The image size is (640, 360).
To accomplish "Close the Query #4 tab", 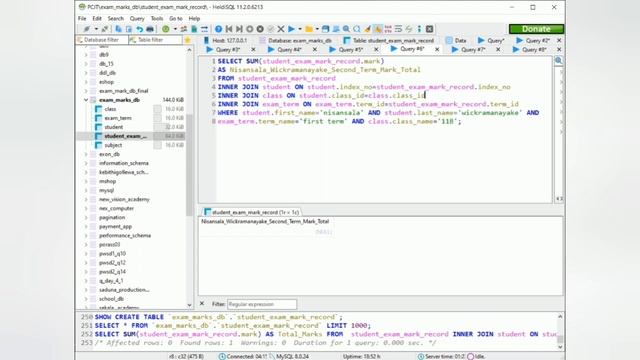I will tap(315, 49).
